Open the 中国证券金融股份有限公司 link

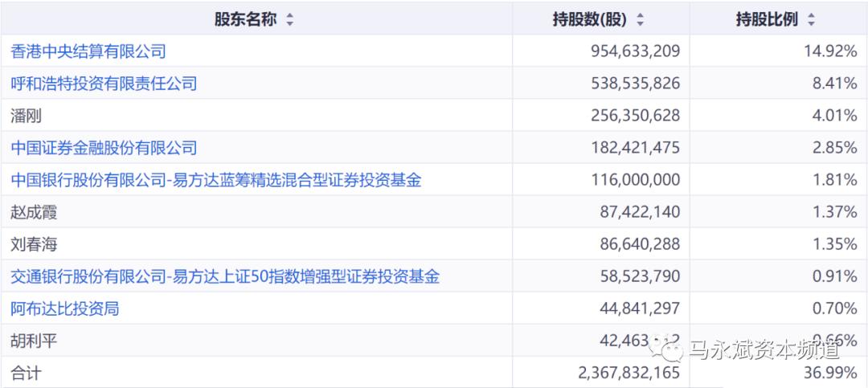tap(104, 148)
